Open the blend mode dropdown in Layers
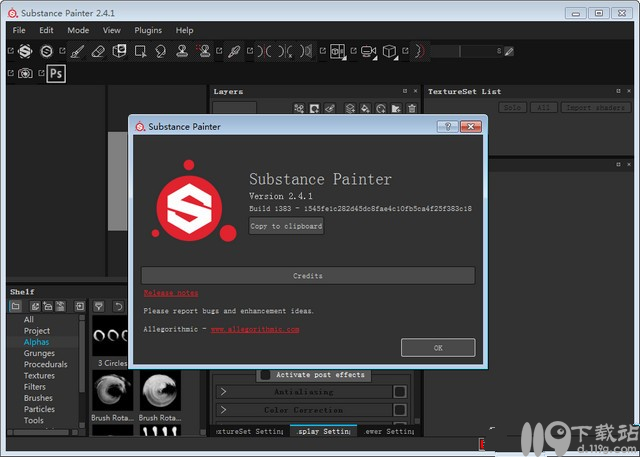The width and height of the screenshot is (640, 457). 235,108
